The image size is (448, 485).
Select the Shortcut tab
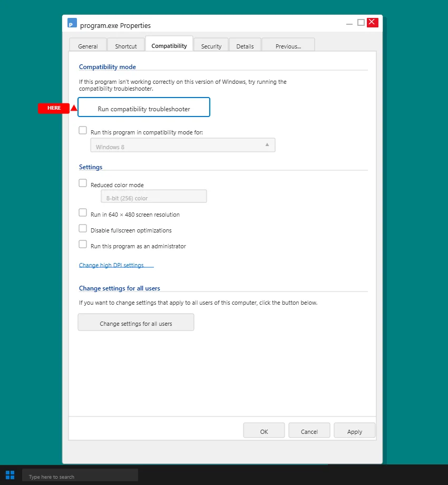[126, 46]
